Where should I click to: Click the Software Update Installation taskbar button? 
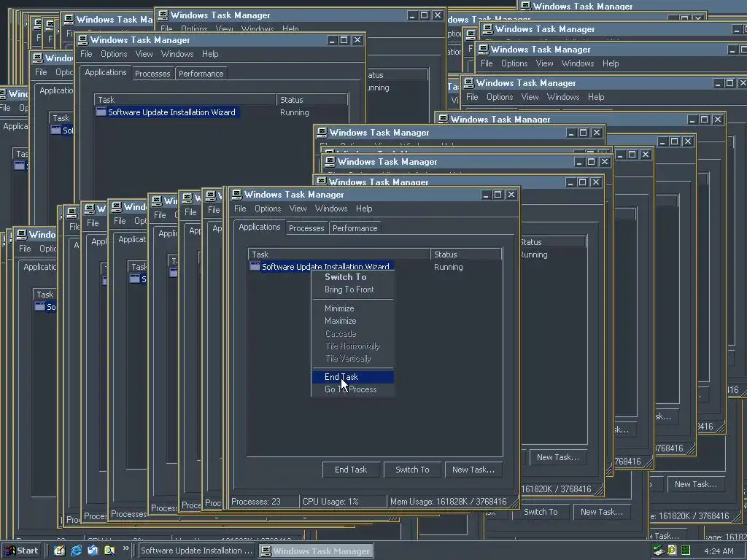197,551
